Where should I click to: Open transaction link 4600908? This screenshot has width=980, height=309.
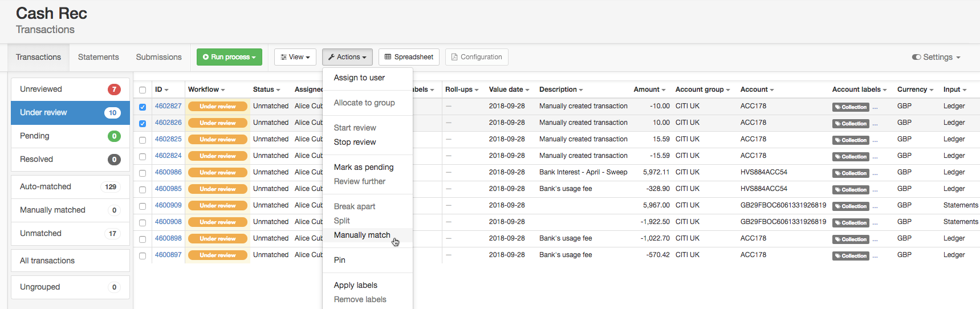point(168,222)
